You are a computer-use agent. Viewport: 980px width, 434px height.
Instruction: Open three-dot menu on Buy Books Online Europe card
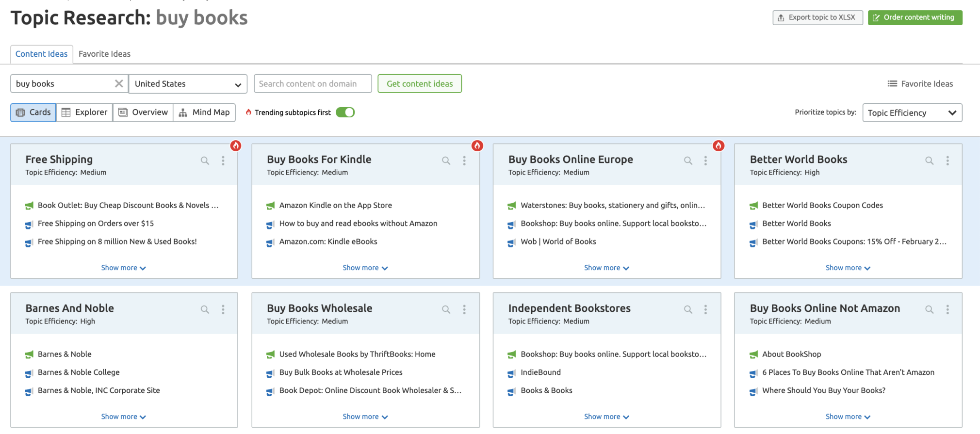point(706,161)
